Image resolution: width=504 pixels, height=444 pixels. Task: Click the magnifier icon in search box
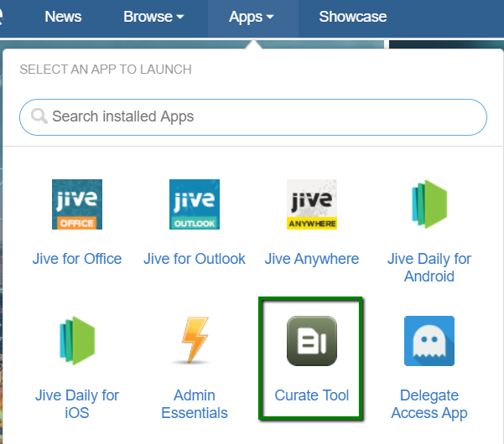tap(39, 116)
